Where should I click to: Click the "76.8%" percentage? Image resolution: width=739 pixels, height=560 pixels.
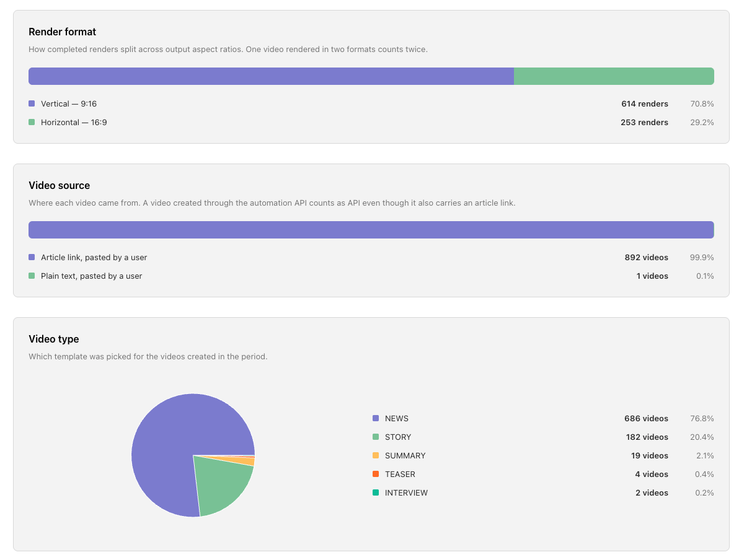pyautogui.click(x=702, y=419)
